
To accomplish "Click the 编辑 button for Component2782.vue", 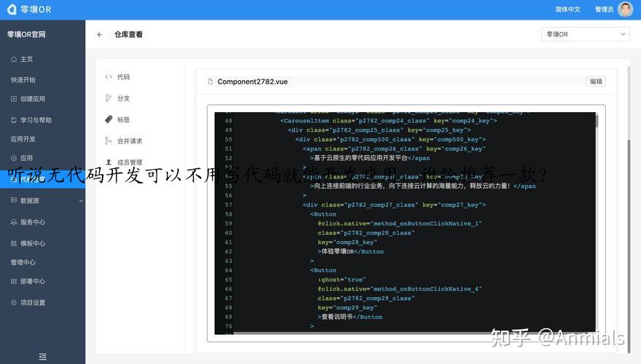I will point(596,82).
